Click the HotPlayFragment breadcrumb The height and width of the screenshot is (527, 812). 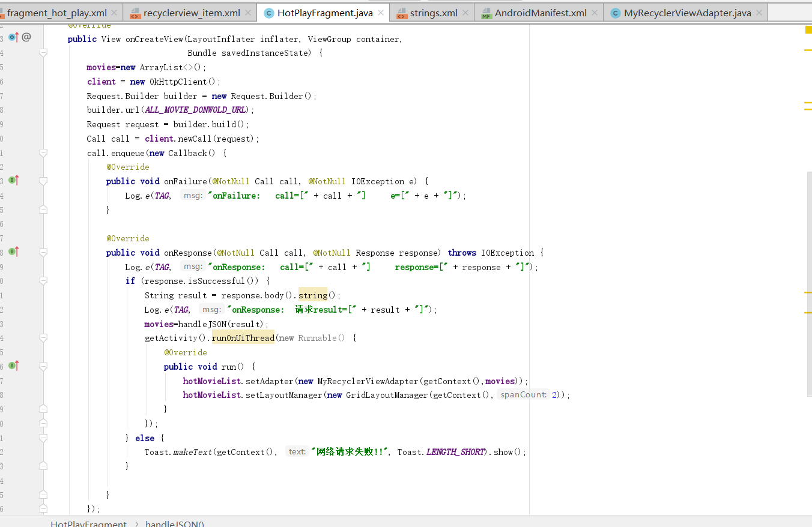pos(89,523)
